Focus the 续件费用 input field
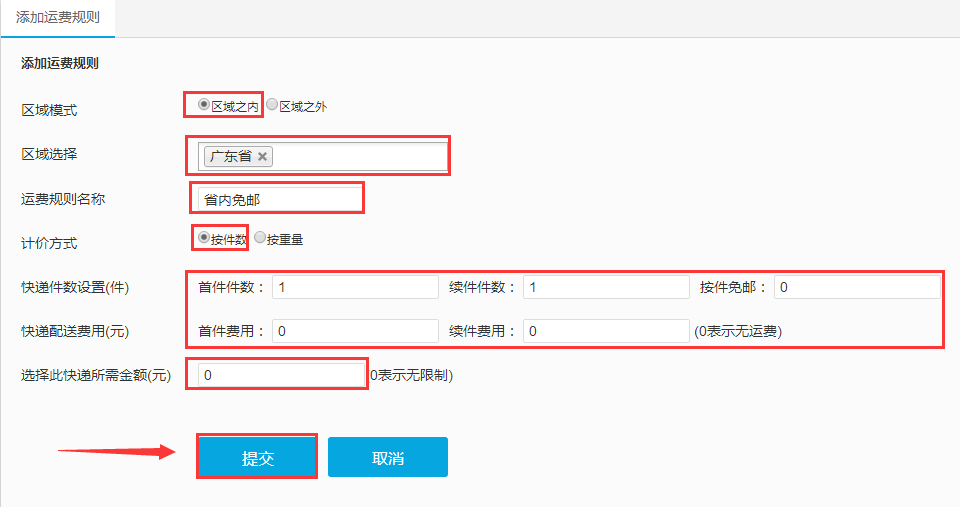 (606, 330)
